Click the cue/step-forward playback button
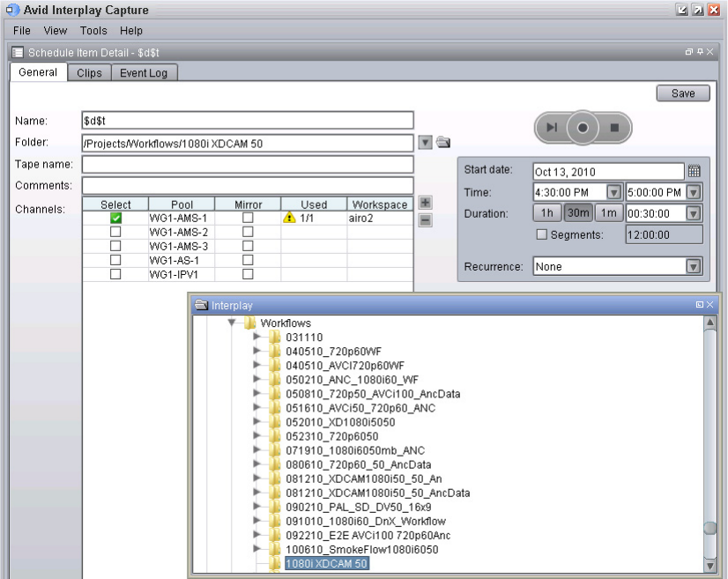The width and height of the screenshot is (728, 579). point(552,127)
